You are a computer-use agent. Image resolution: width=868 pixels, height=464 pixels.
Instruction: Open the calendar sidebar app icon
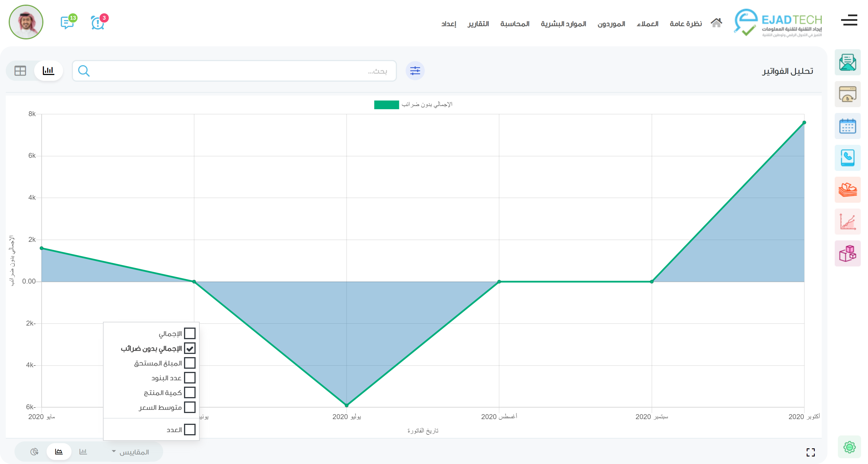[847, 127]
